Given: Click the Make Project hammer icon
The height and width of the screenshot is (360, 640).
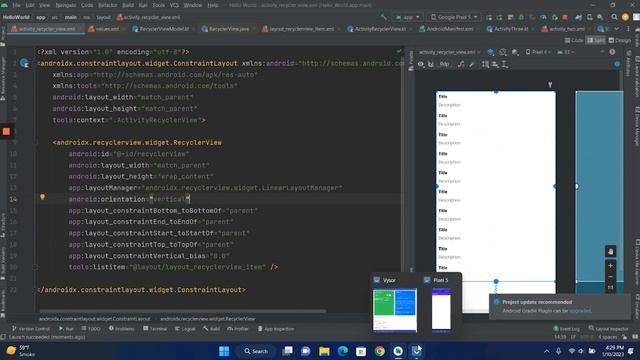Looking at the screenshot, I should coord(383,17).
